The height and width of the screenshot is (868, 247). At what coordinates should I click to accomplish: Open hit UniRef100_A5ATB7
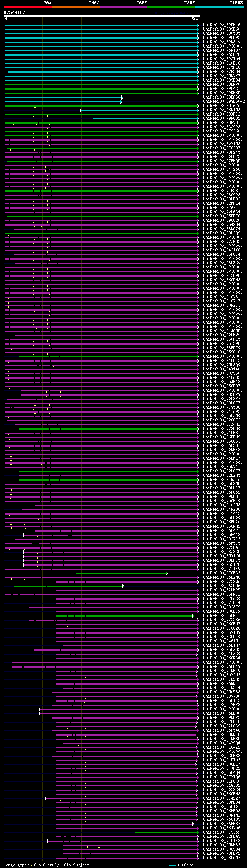[222, 50]
